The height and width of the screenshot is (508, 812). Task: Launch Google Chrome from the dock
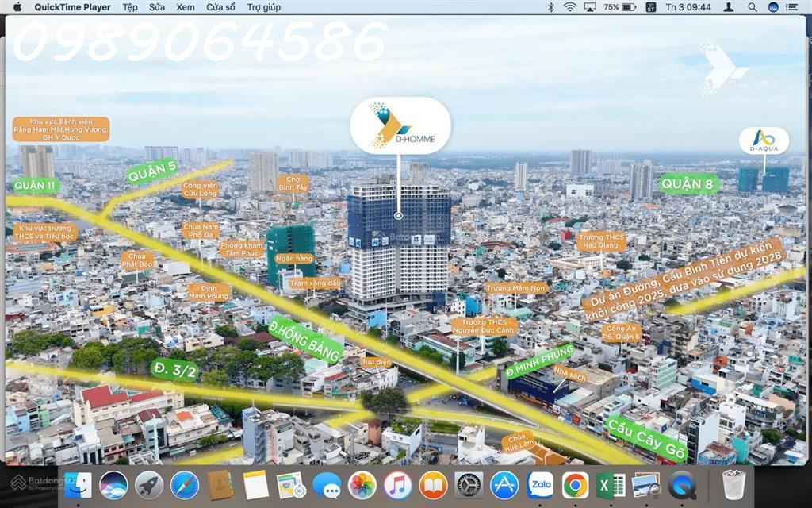pyautogui.click(x=575, y=484)
